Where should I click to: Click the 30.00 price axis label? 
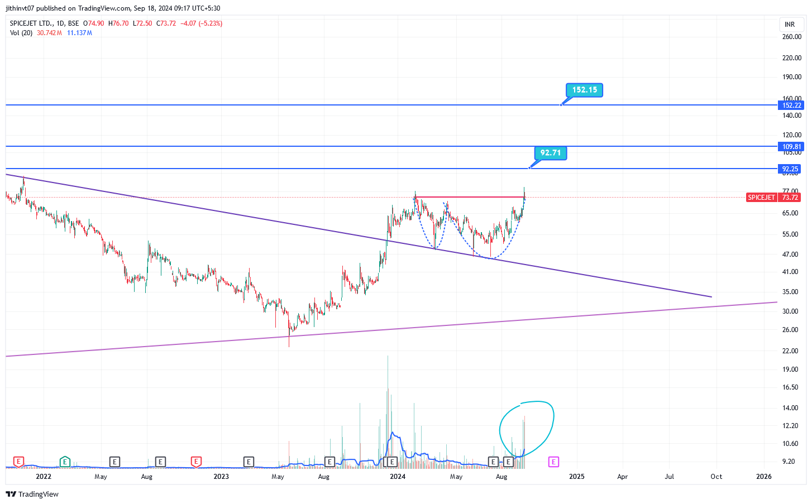pyautogui.click(x=790, y=311)
